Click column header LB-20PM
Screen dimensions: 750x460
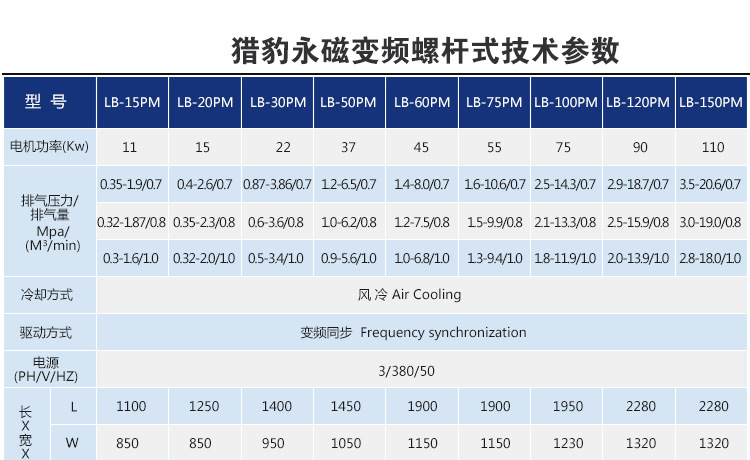(205, 102)
